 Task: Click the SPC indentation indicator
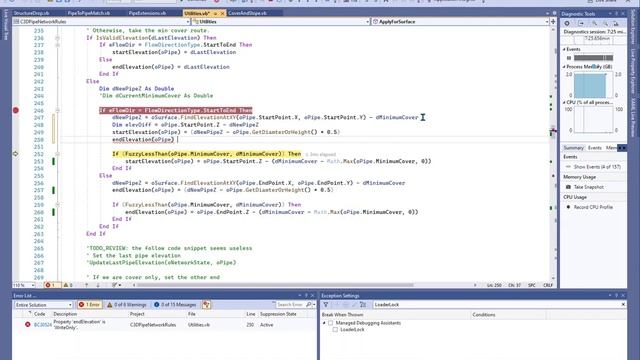pos(531,285)
